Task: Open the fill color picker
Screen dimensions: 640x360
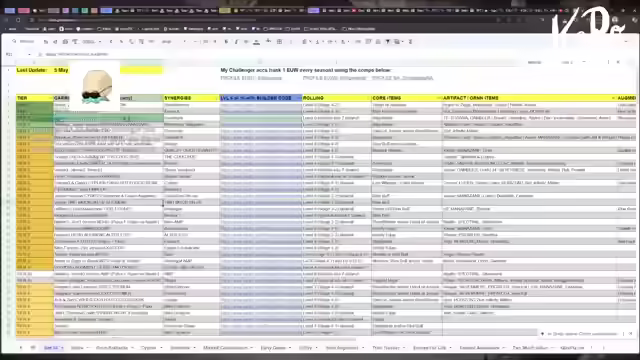Action: [x=268, y=41]
